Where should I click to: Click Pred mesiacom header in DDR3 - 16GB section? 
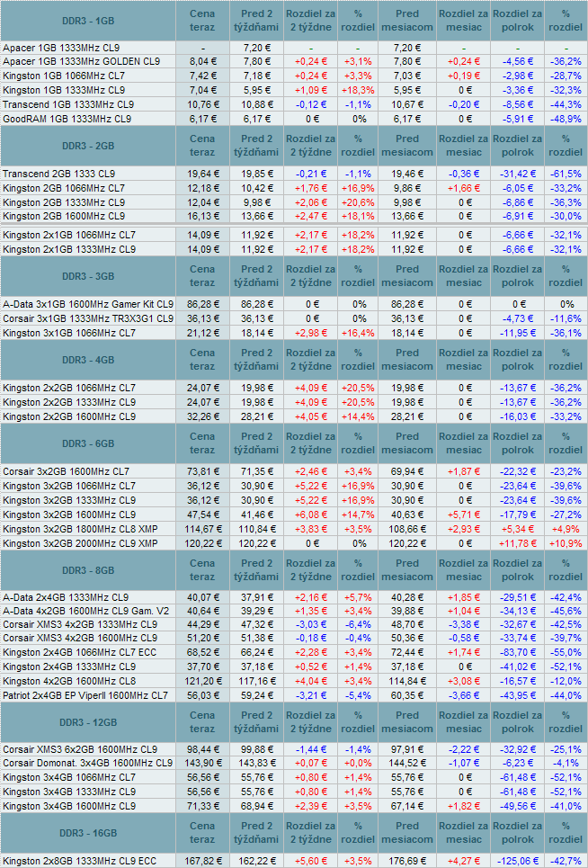pyautogui.click(x=407, y=833)
